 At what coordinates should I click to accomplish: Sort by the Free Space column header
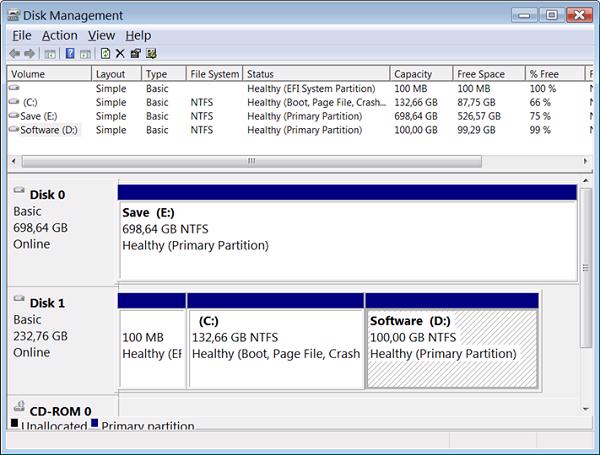click(487, 74)
